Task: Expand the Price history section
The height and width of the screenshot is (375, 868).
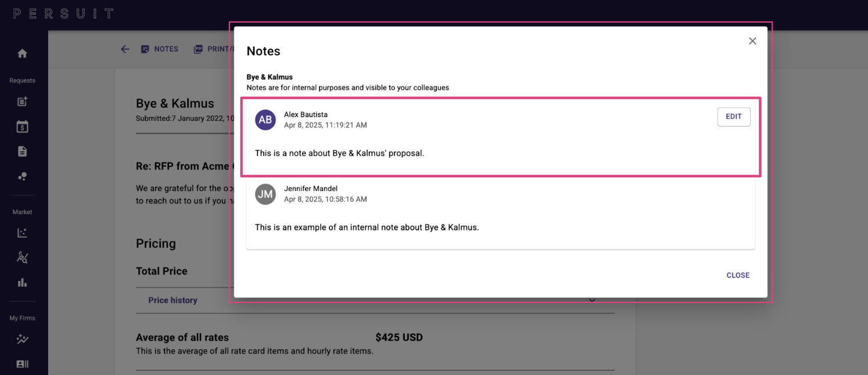Action: click(375, 300)
